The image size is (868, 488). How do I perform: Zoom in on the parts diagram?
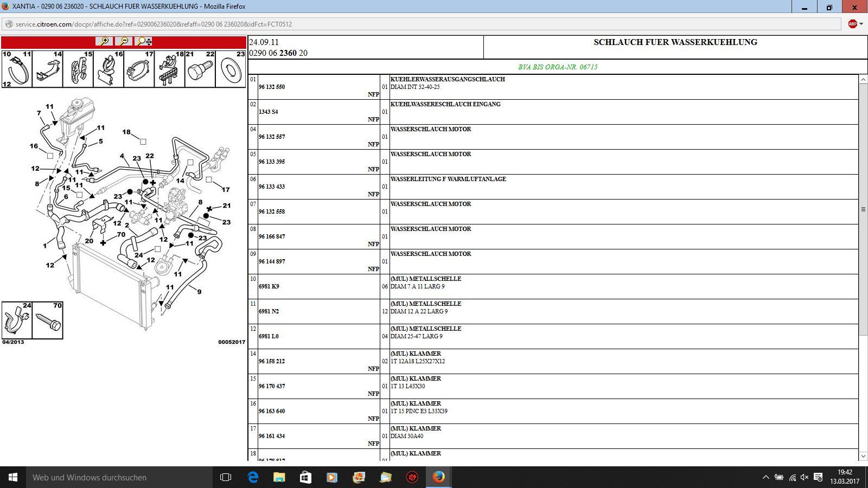(104, 41)
